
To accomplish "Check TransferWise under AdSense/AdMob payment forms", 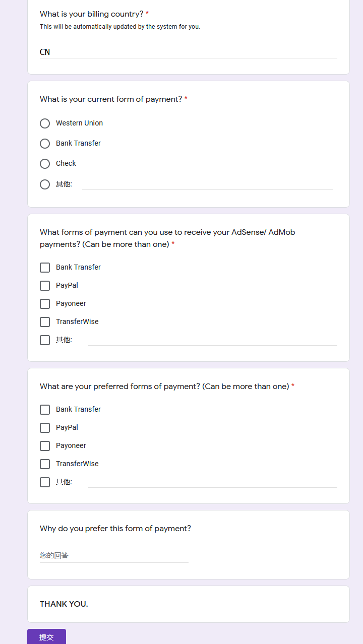I will pyautogui.click(x=45, y=322).
